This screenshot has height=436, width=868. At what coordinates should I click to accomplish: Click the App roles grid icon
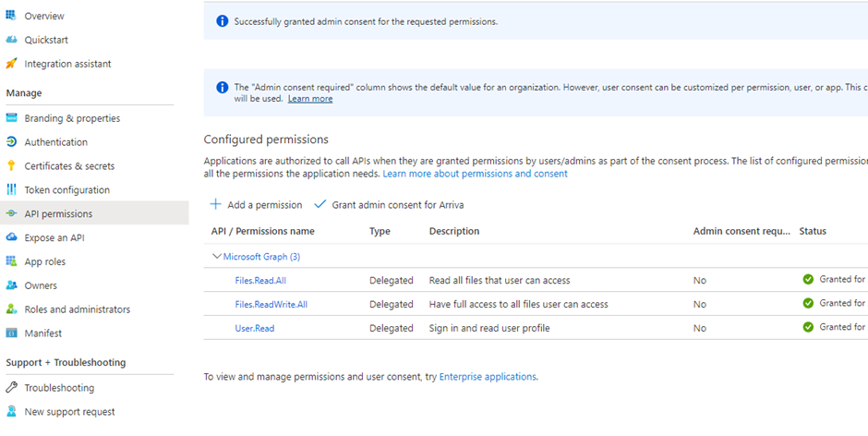click(x=11, y=260)
